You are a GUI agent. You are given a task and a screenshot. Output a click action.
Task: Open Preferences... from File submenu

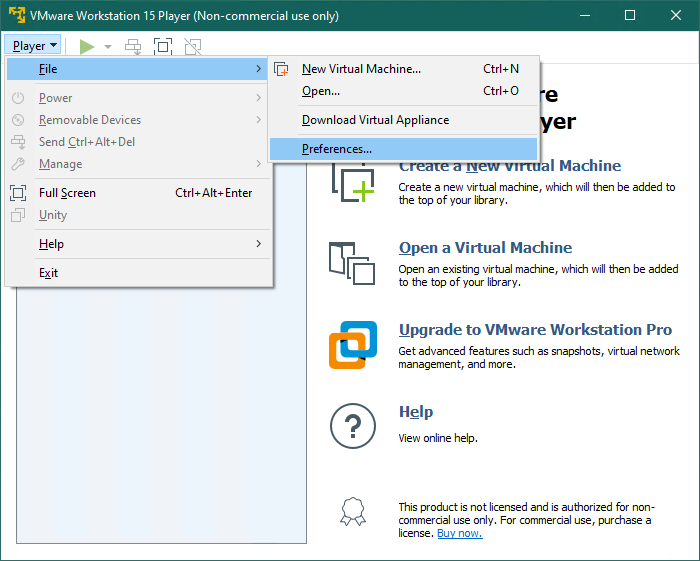[x=403, y=149]
